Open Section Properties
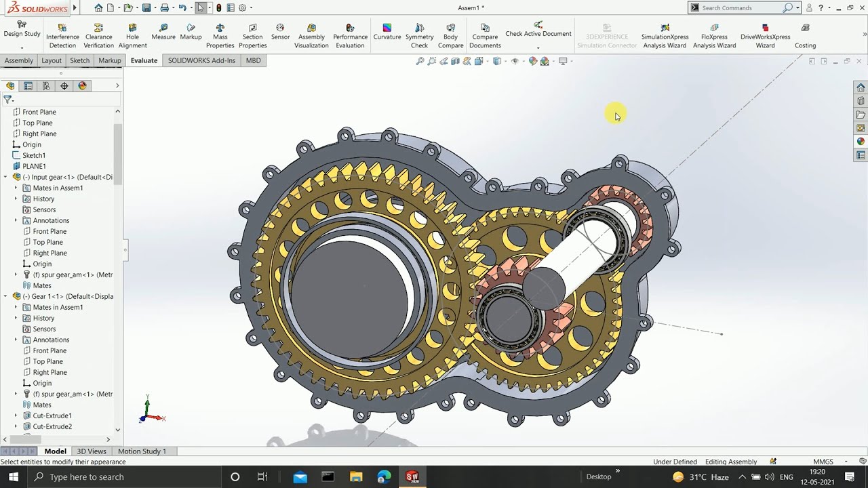The image size is (868, 488). (252, 36)
